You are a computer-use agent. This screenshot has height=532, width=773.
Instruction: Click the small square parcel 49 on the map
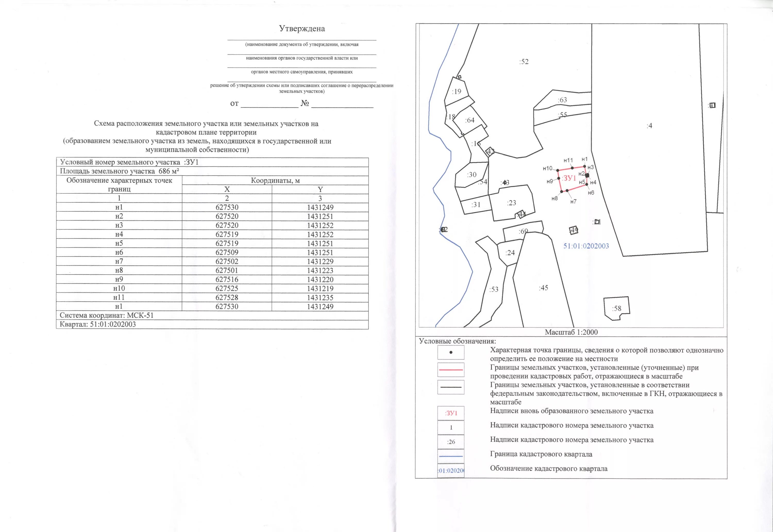(x=574, y=230)
